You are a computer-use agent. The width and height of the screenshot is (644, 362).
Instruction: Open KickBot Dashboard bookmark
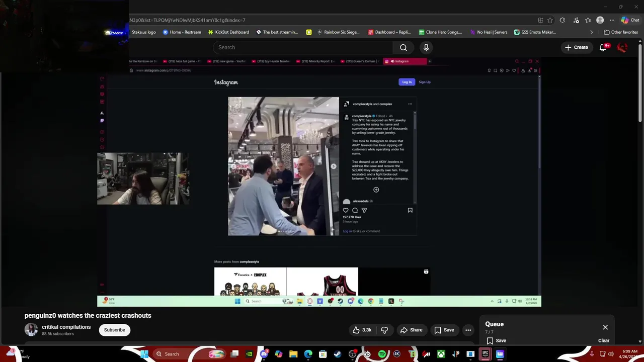(228, 32)
